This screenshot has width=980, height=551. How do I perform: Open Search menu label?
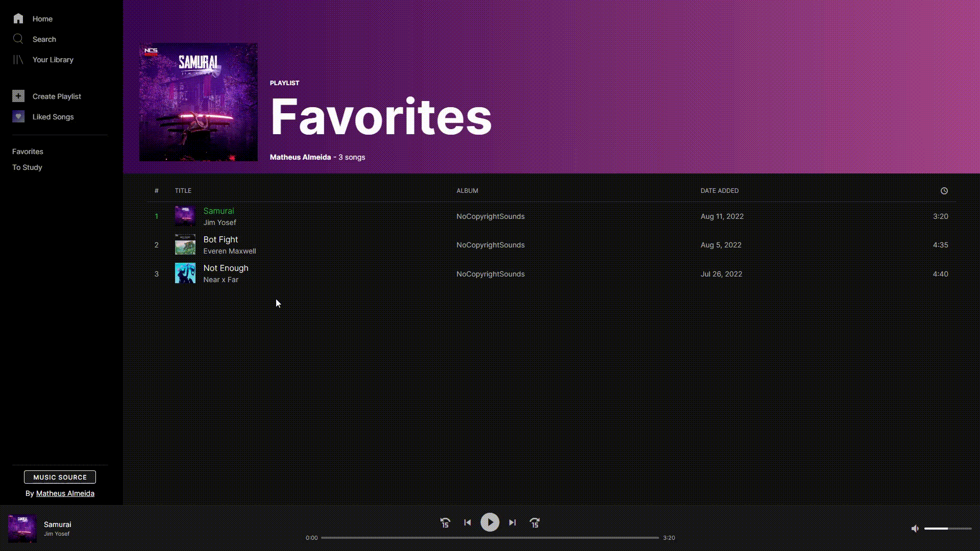tap(44, 39)
